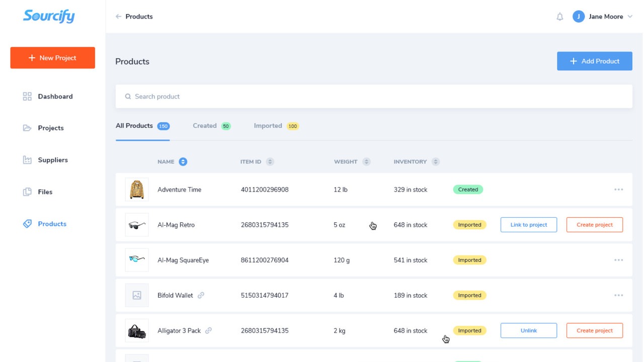Open notifications via the bell icon

tap(559, 16)
